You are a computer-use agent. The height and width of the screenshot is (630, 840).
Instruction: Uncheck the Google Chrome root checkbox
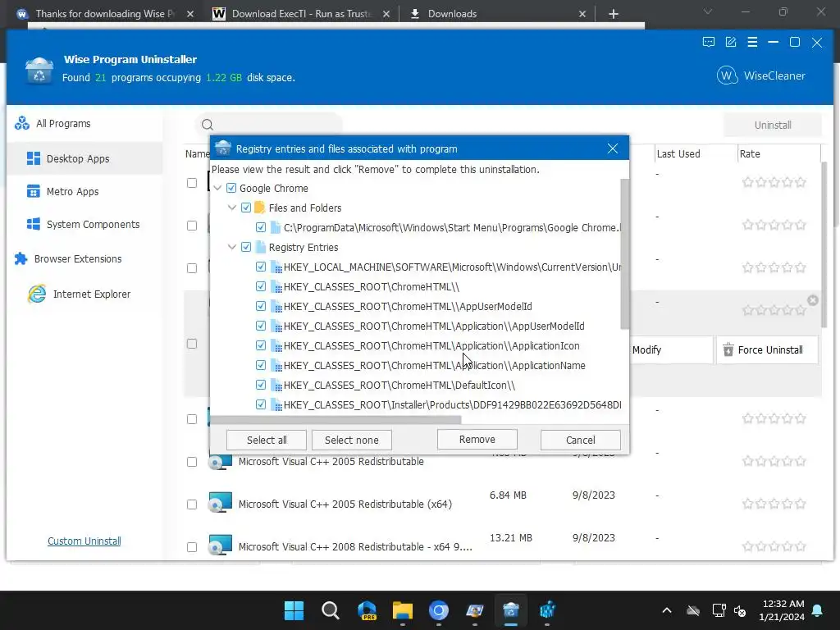[x=231, y=188]
